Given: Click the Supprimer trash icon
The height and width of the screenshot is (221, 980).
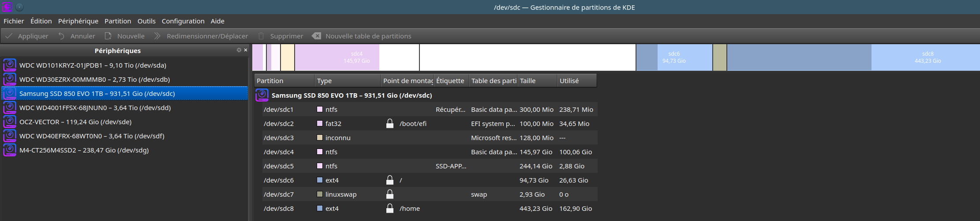Looking at the screenshot, I should tap(261, 36).
